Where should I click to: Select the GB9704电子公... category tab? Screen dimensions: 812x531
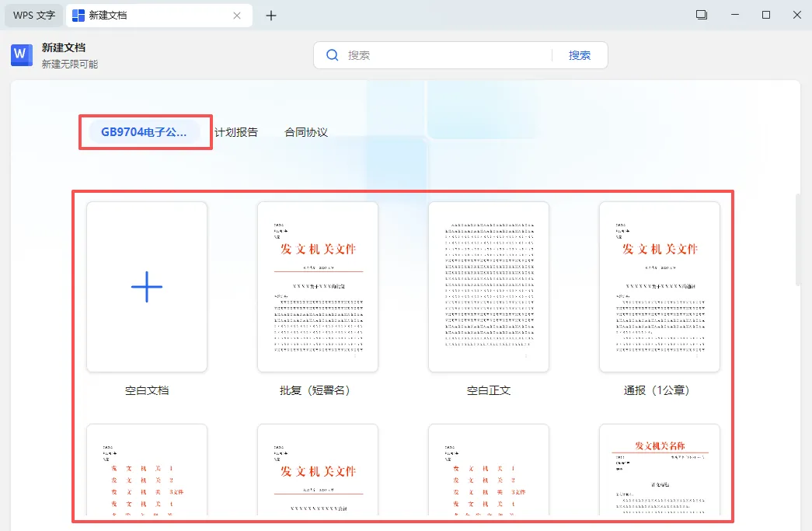point(144,132)
